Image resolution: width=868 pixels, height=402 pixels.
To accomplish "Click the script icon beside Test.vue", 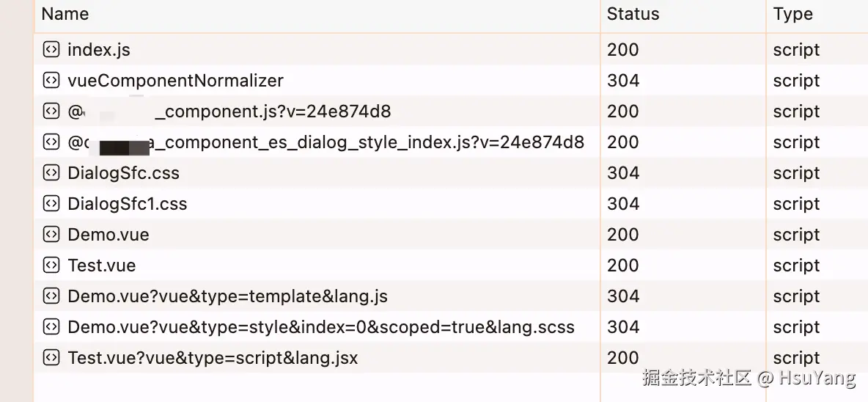I will [x=51, y=266].
